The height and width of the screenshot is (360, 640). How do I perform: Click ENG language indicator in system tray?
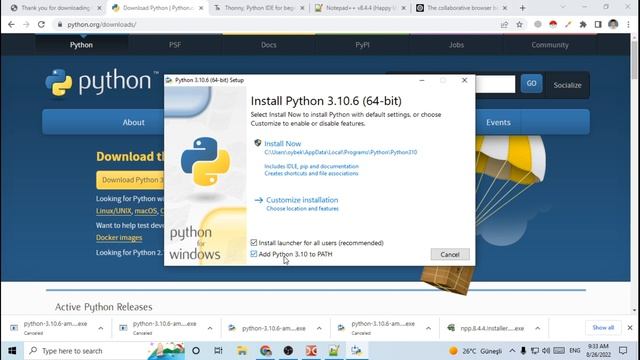coord(575,351)
